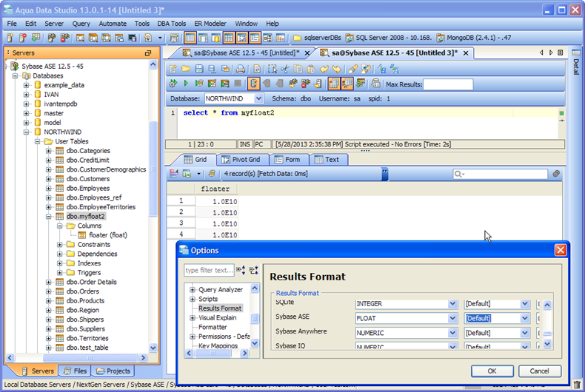
Task: Open the Sybase ASE format Default dropdown
Action: coord(524,318)
